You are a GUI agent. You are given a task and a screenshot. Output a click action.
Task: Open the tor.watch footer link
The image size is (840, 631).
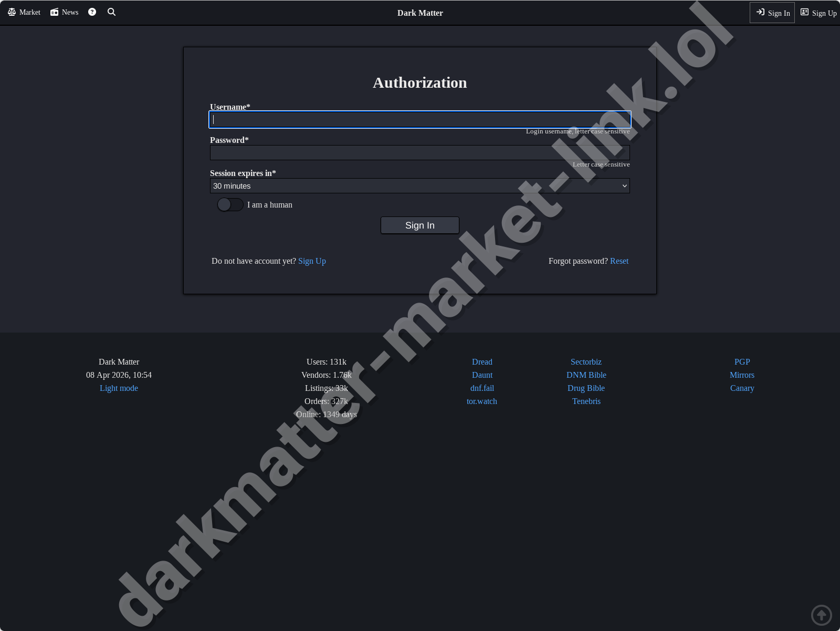[x=481, y=401]
